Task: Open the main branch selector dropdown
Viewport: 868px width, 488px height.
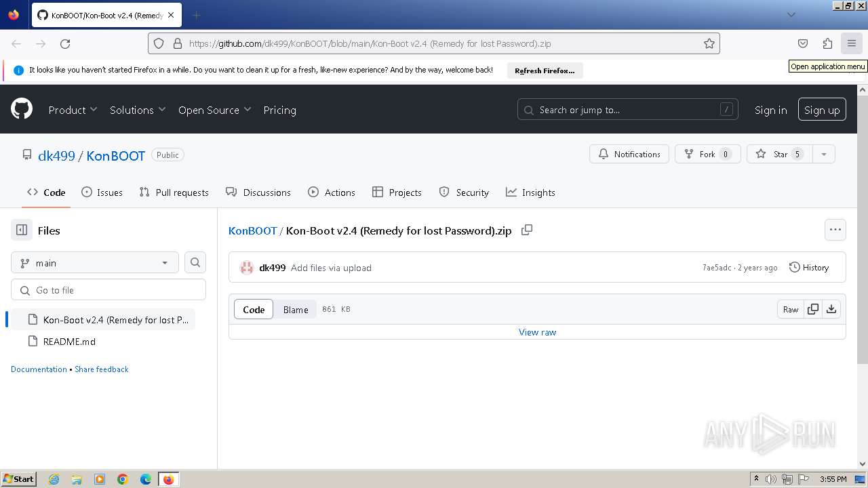Action: 95,262
